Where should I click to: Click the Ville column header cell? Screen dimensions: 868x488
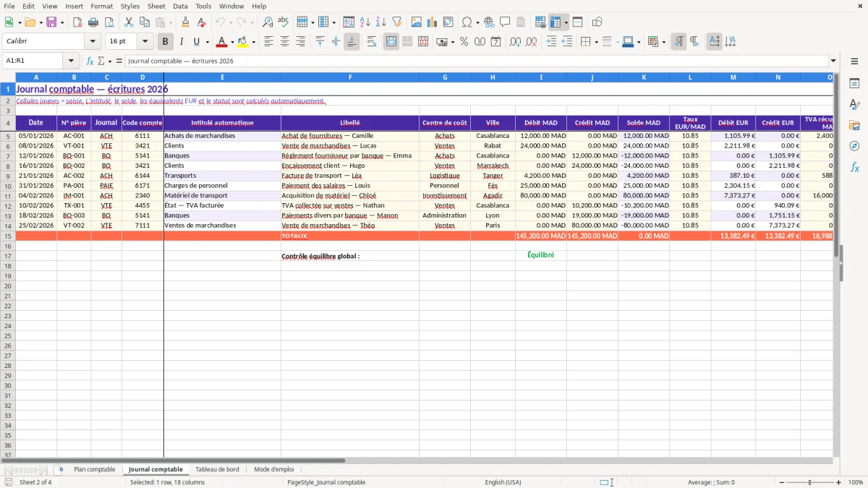pos(493,123)
